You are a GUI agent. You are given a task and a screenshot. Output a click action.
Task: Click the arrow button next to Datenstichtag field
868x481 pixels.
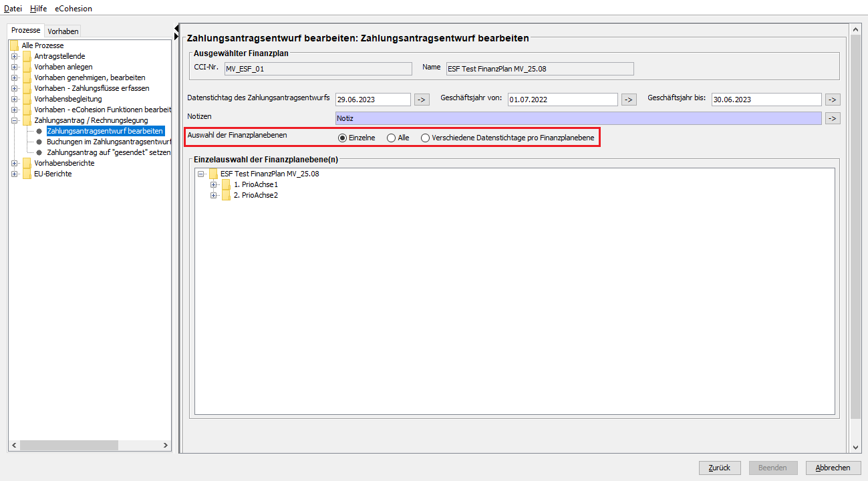(x=422, y=100)
